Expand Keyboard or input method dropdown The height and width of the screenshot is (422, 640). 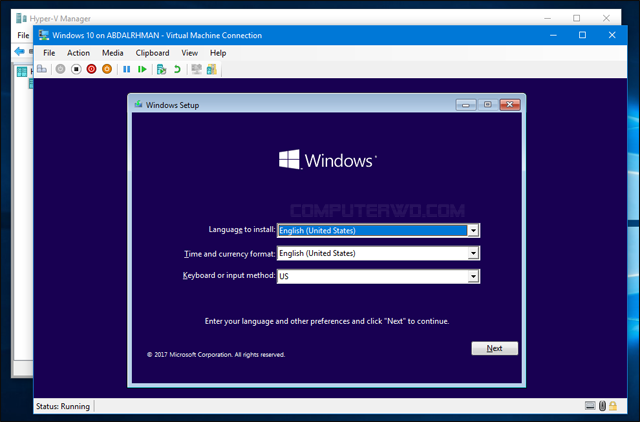473,276
